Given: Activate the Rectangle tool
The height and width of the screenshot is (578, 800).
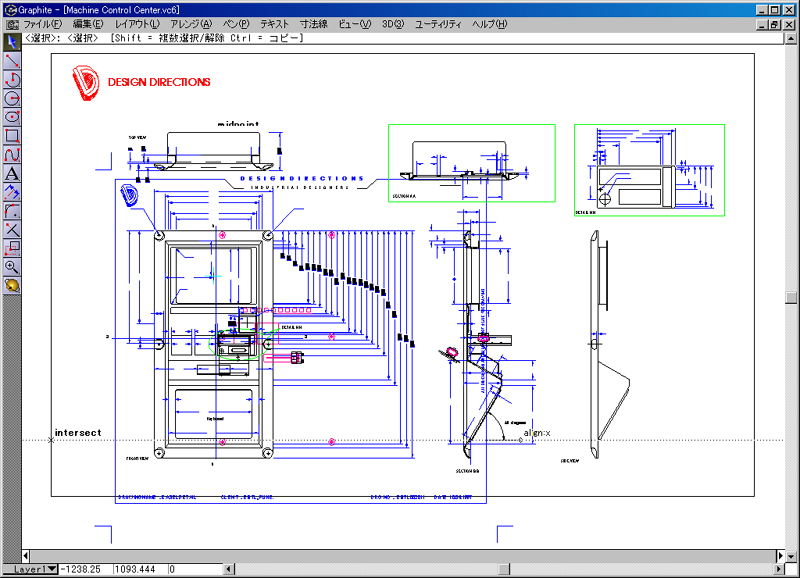Looking at the screenshot, I should point(12,136).
